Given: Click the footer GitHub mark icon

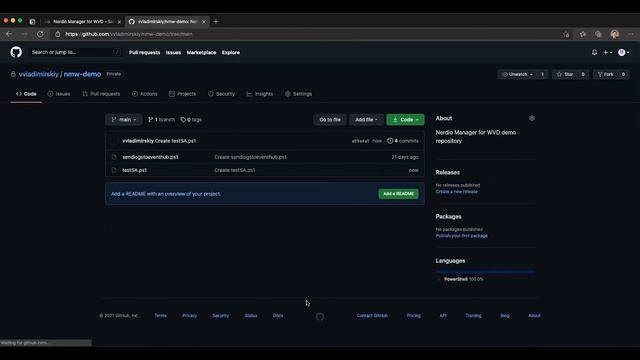Looking at the screenshot, I should point(320,316).
